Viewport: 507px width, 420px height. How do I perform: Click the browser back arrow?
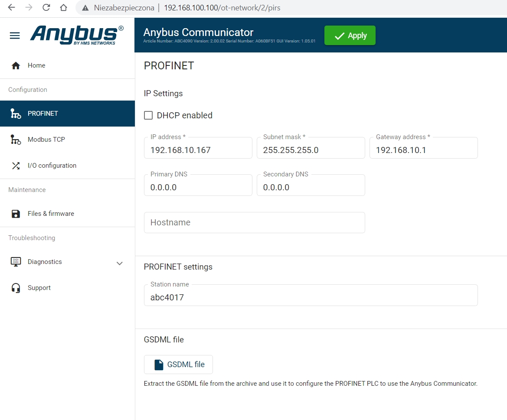(x=11, y=7)
